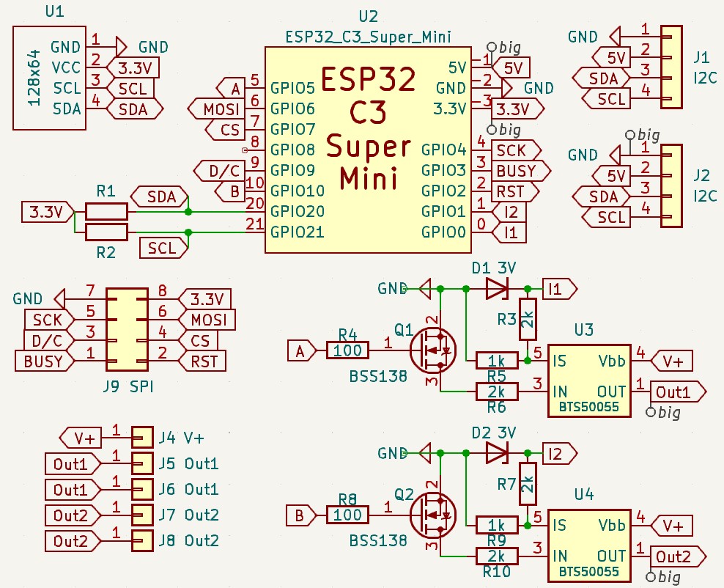The height and width of the screenshot is (588, 724).
Task: Select resistor R1 symbol
Action: tap(107, 212)
